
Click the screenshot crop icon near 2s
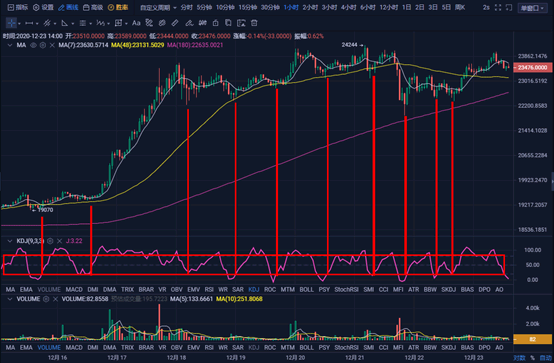[509, 7]
